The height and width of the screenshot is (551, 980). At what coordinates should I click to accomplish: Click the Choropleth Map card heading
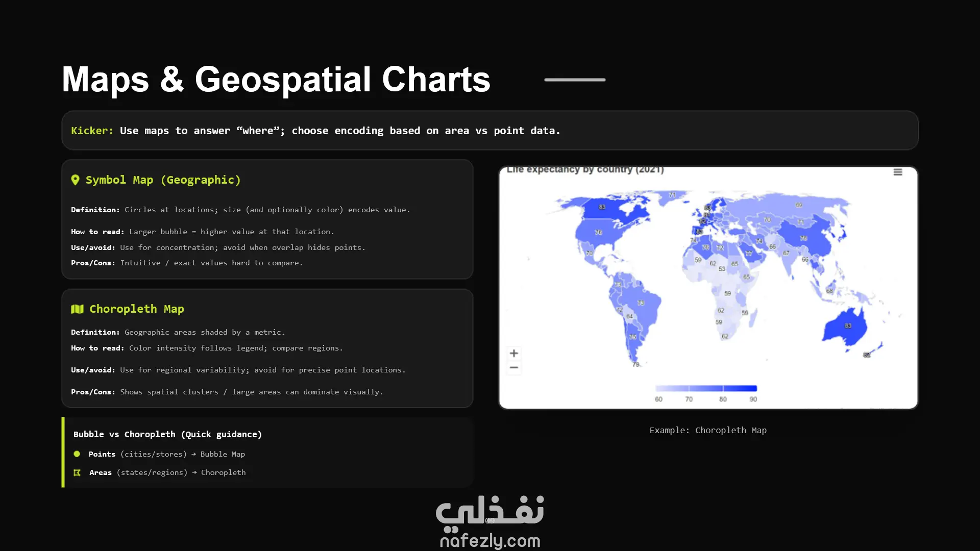(x=136, y=309)
